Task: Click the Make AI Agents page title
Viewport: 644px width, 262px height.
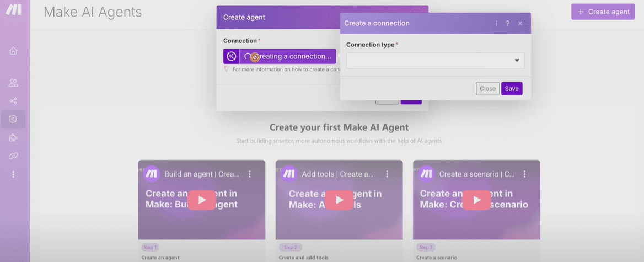Action: pos(93,12)
